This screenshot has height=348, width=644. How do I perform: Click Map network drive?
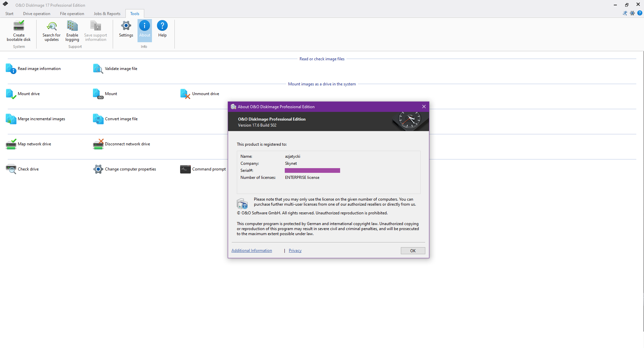(28, 144)
